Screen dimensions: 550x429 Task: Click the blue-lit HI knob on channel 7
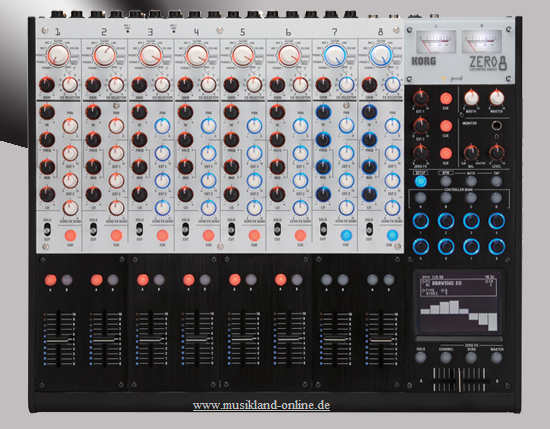[323, 112]
